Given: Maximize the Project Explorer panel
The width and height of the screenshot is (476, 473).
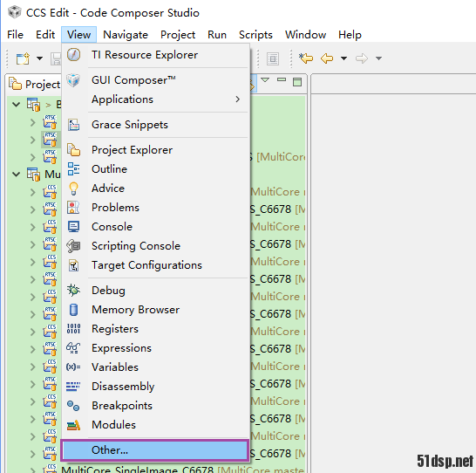Looking at the screenshot, I should point(297,82).
